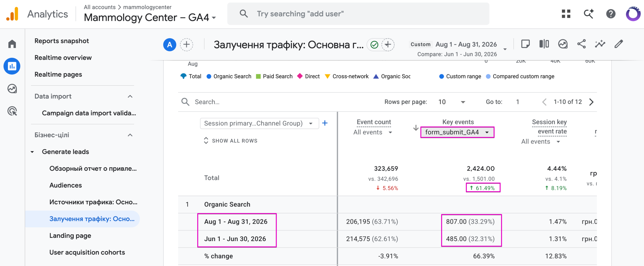Image resolution: width=644 pixels, height=266 pixels.
Task: Toggle the edit comparisons columns icon
Action: tap(544, 44)
